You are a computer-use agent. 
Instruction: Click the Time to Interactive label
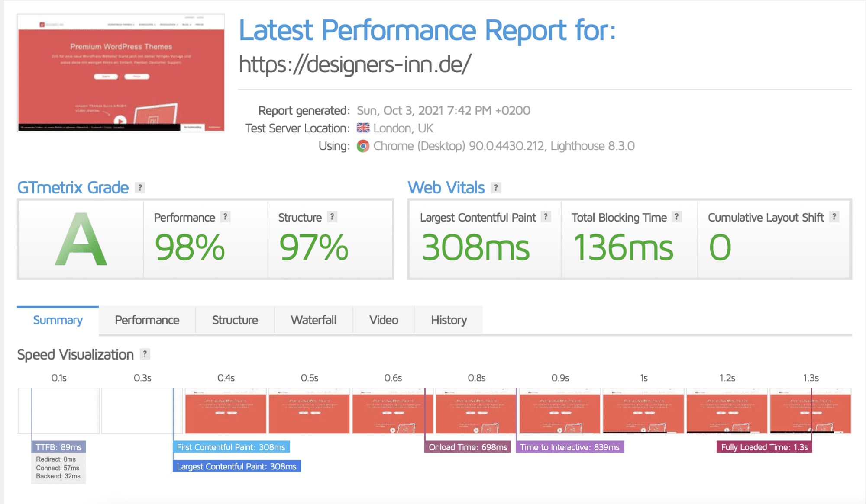click(570, 447)
